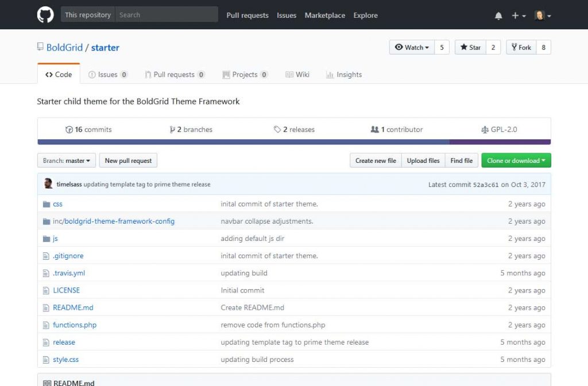View the forks count 8

[543, 47]
